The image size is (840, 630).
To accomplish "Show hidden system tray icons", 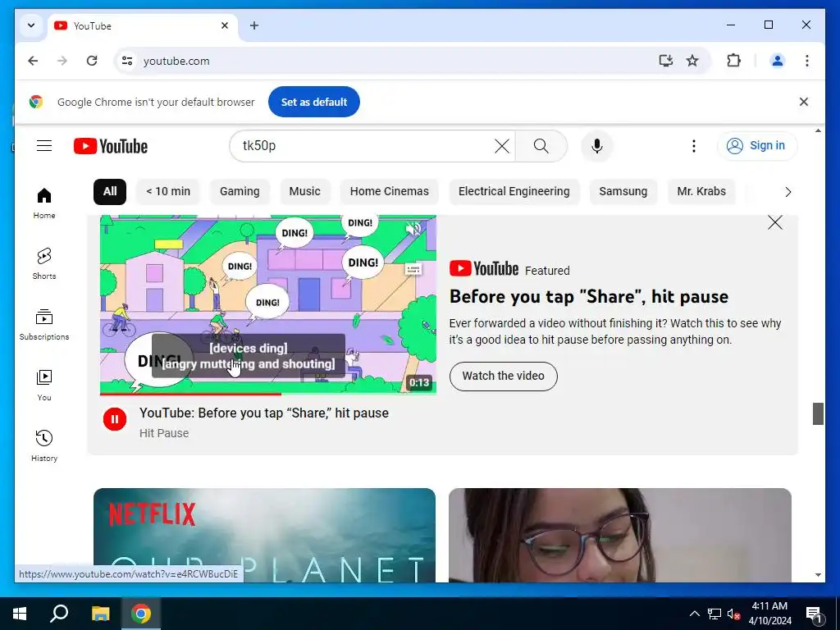I will tap(694, 614).
